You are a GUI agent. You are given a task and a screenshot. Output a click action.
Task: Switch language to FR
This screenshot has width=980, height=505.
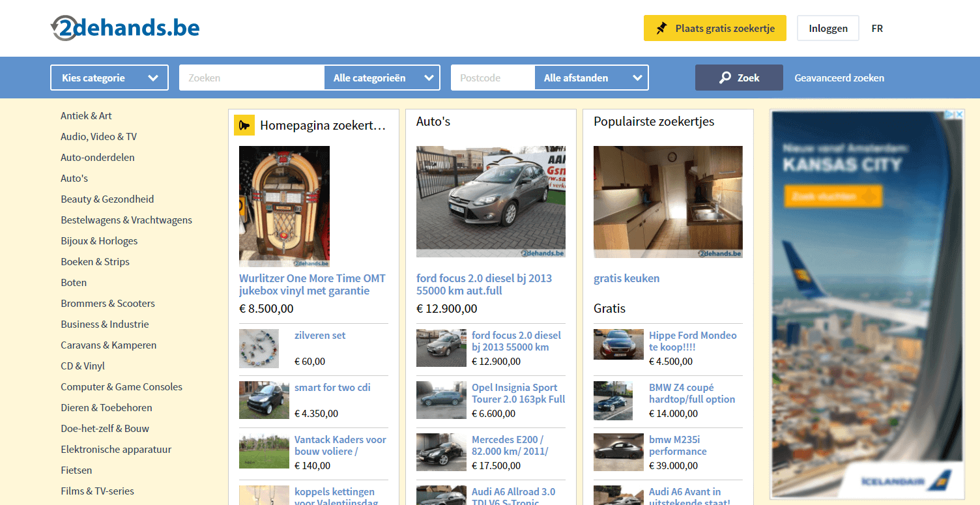point(877,28)
